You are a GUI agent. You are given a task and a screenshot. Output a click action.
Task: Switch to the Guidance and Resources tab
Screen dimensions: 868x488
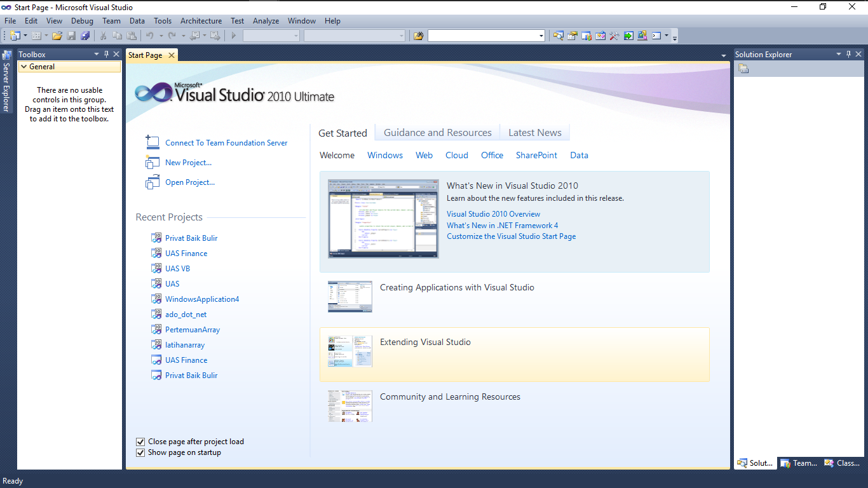tap(438, 133)
